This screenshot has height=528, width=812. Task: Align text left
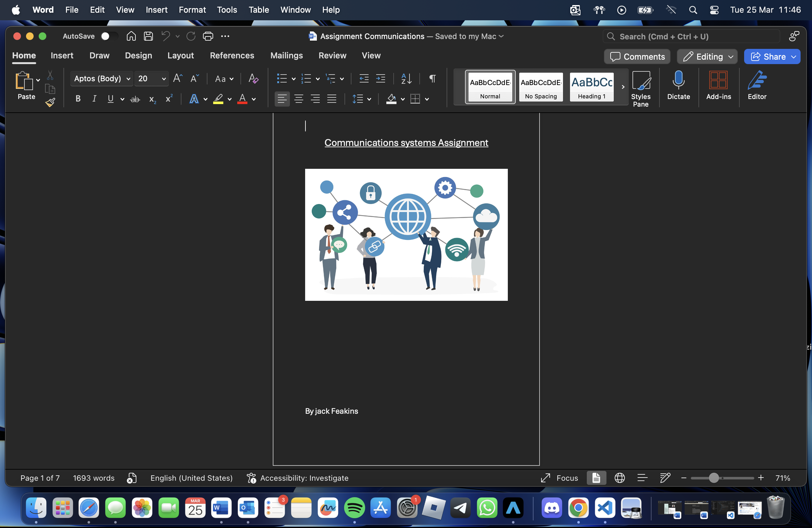(282, 99)
